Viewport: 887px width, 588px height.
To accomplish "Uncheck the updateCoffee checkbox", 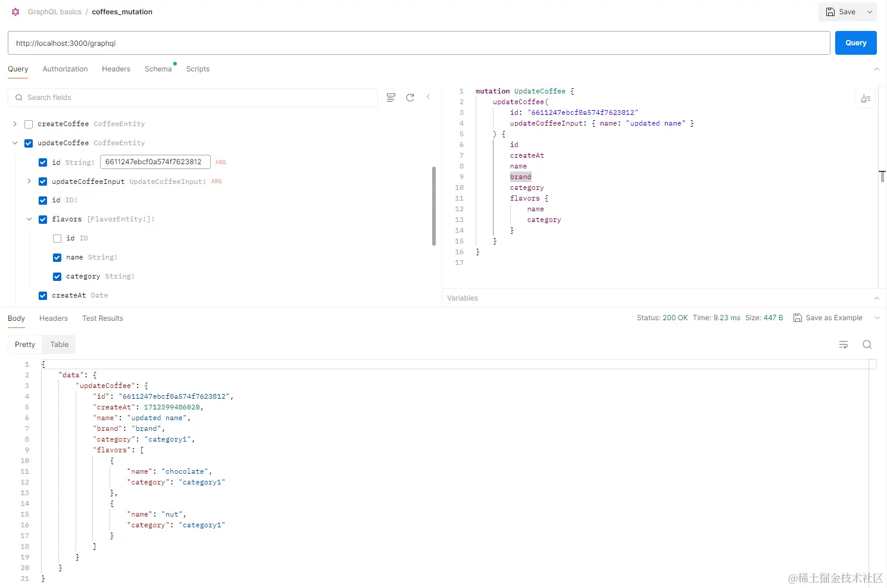I will coord(29,143).
